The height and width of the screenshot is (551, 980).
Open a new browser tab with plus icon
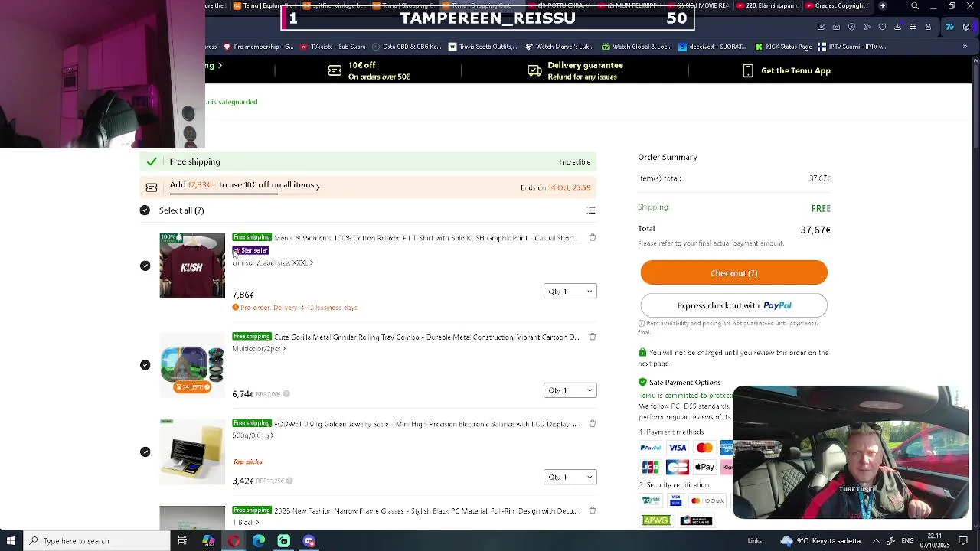coord(883,6)
